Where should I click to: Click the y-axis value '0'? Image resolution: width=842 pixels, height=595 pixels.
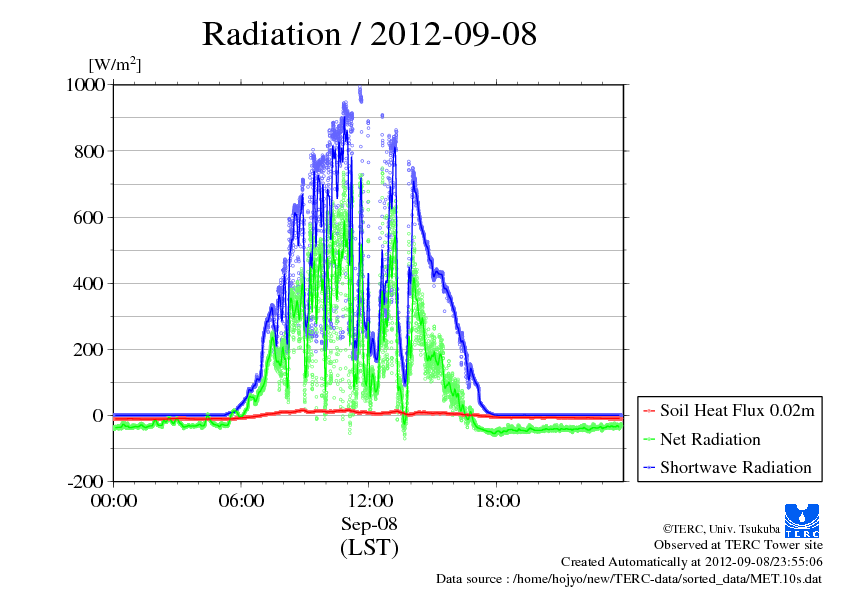(98, 416)
